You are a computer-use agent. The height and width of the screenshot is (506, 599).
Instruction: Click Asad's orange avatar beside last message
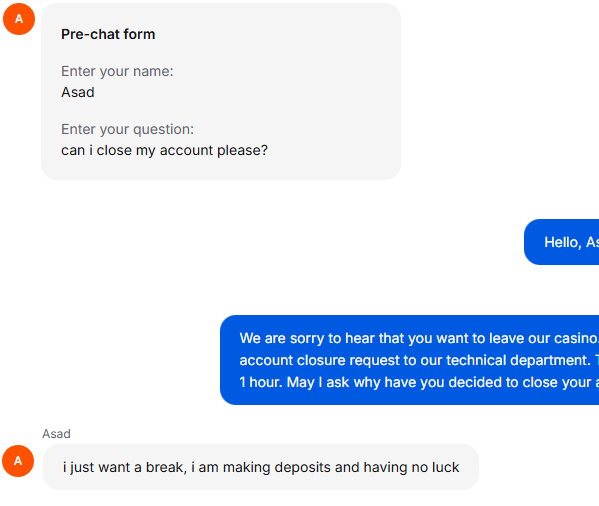(18, 461)
